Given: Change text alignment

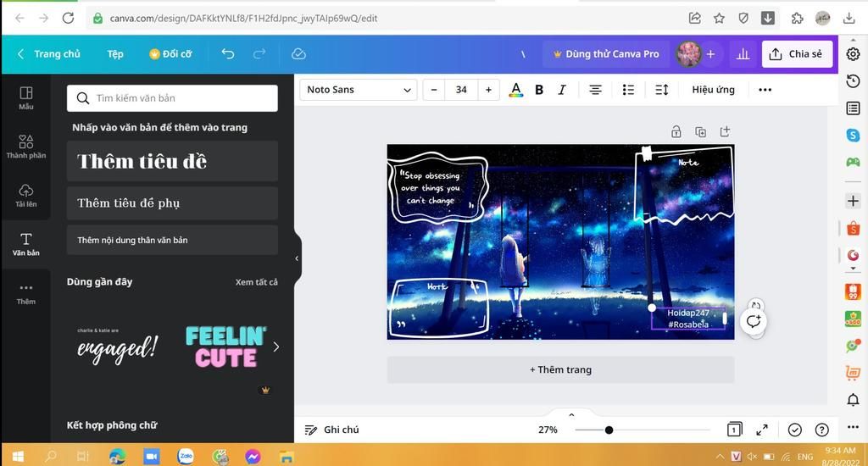Looking at the screenshot, I should coord(596,90).
